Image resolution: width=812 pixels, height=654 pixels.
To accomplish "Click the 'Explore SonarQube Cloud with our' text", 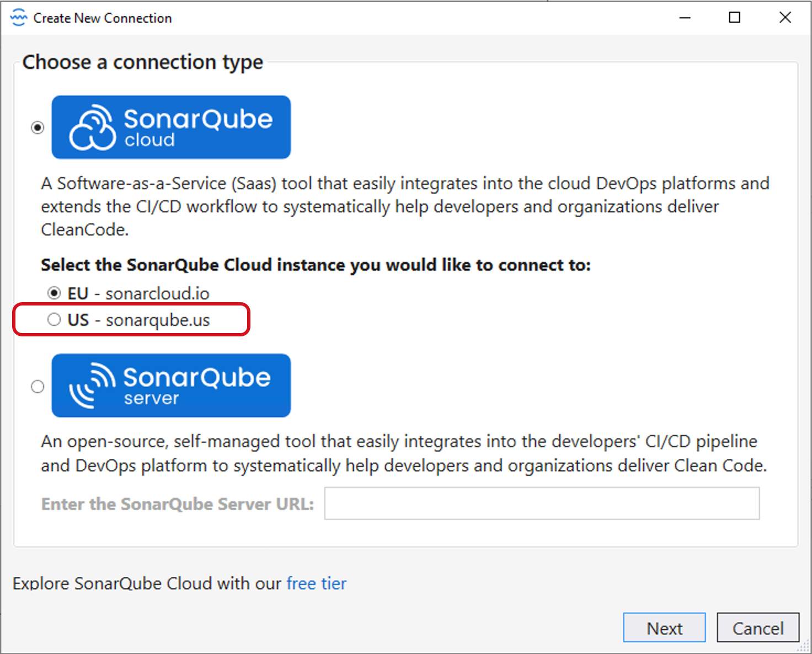I will (147, 583).
